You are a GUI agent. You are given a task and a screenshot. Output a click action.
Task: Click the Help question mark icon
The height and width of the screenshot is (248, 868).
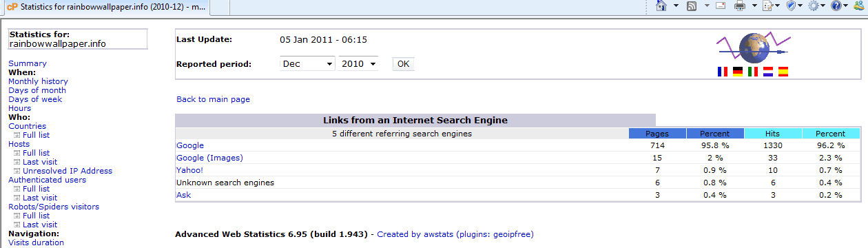coord(836,6)
